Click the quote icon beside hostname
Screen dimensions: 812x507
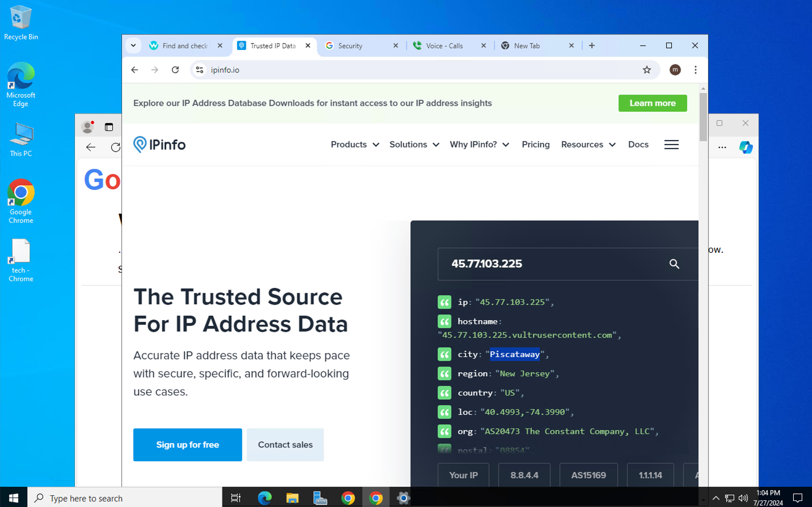pos(444,321)
